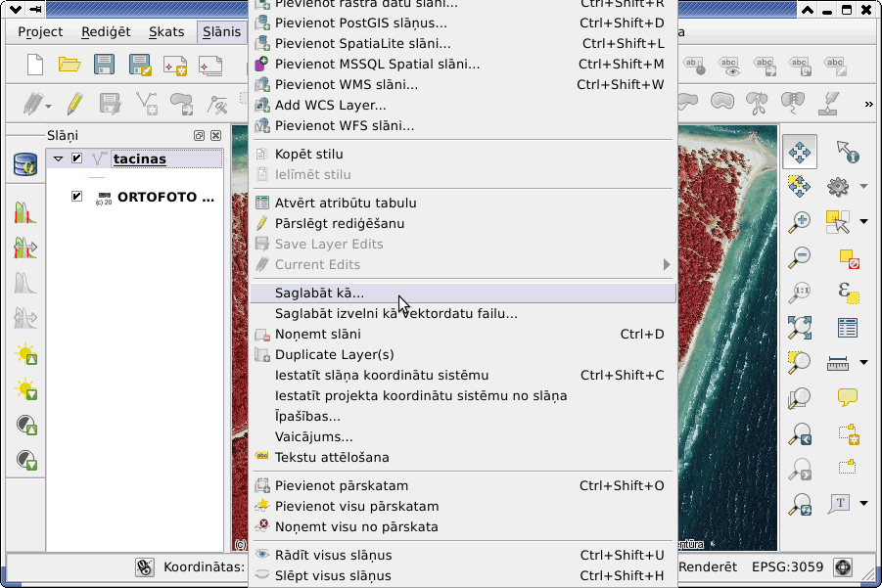Open the Project menu
Screen dimensions: 882x588
(40, 32)
